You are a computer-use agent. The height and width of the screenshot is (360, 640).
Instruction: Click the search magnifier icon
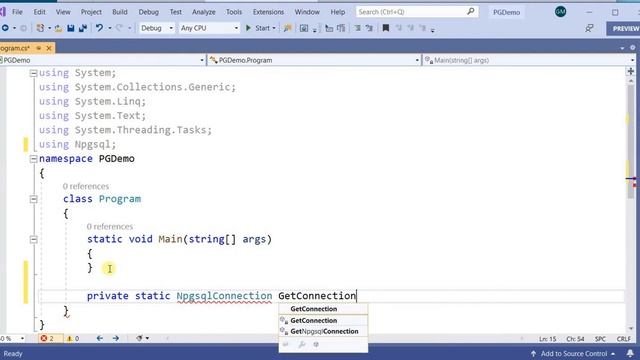point(471,11)
